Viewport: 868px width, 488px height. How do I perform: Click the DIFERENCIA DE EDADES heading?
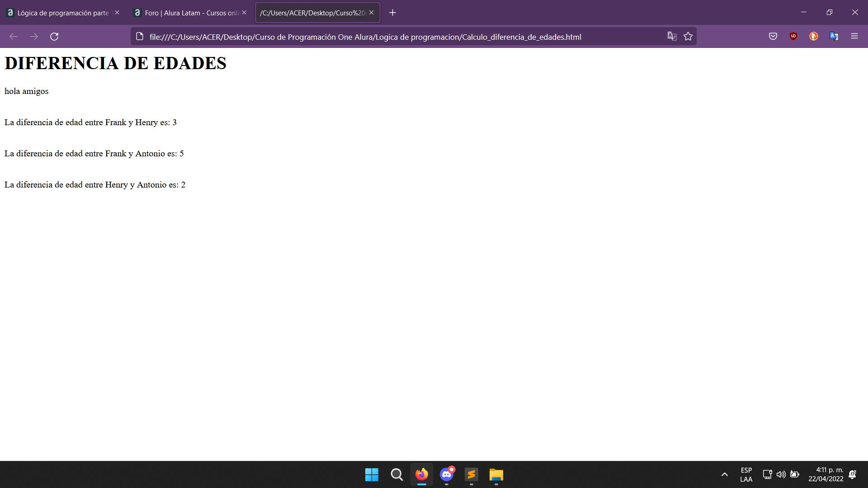[x=115, y=63]
